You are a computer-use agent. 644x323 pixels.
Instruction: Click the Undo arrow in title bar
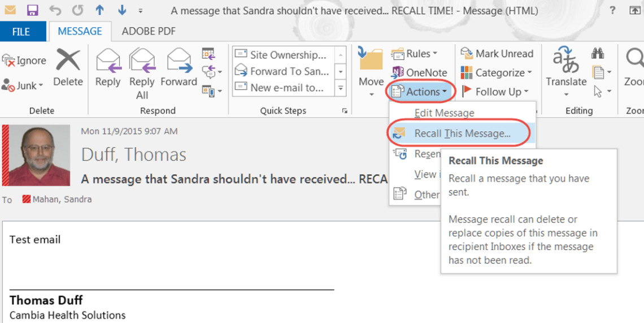[55, 10]
